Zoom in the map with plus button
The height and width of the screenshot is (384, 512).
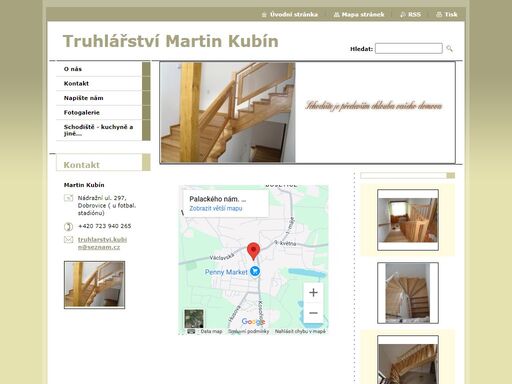coord(313,293)
